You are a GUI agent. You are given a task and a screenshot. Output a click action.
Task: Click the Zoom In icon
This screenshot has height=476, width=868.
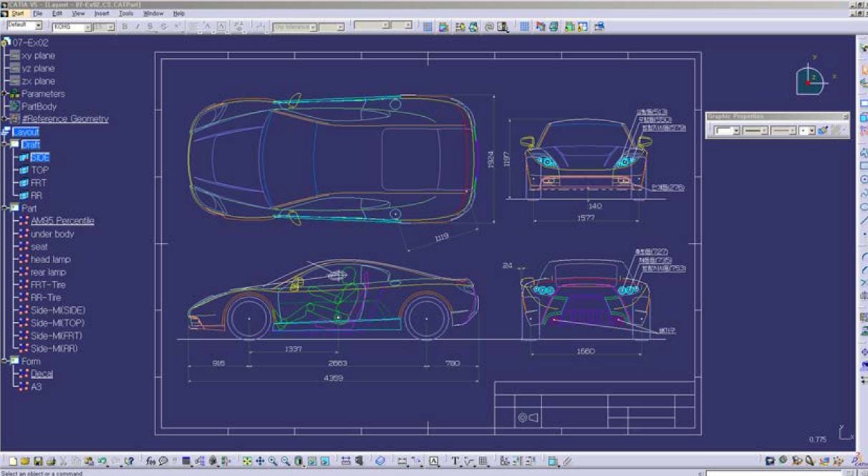tap(272, 461)
